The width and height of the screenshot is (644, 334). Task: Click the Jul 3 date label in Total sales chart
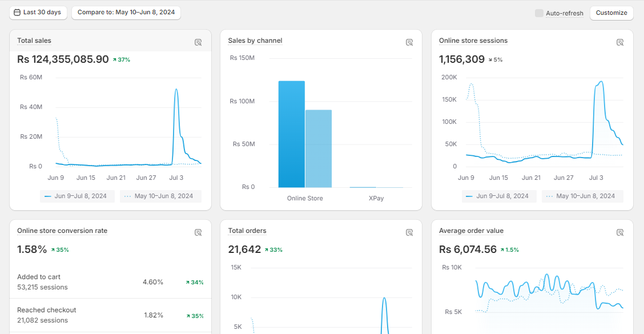pos(176,178)
